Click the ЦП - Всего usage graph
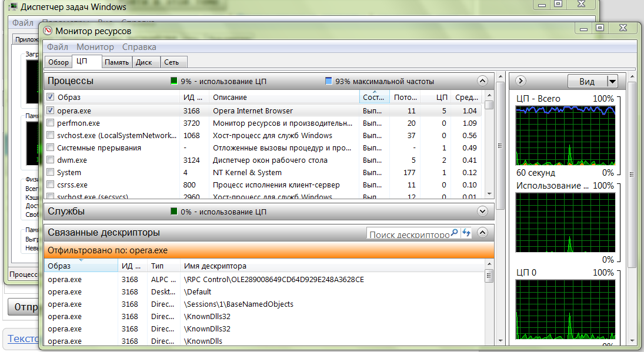Viewport: 644px width, 352px height. [566, 135]
